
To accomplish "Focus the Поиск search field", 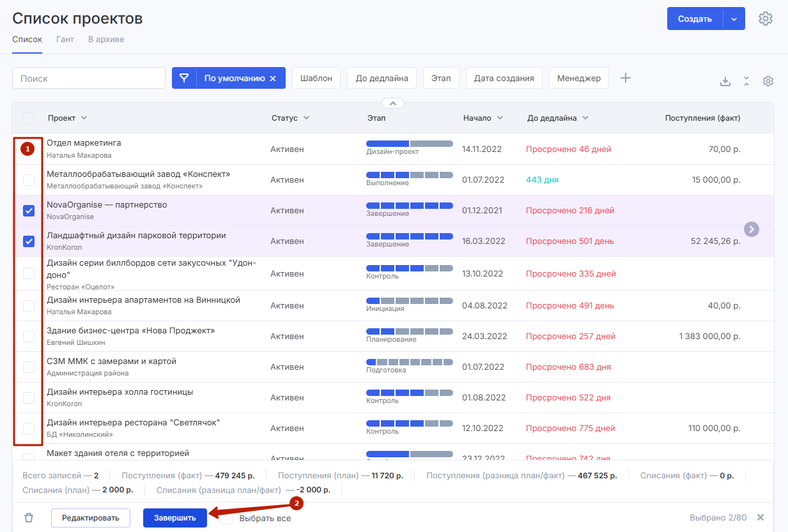I will click(89, 78).
